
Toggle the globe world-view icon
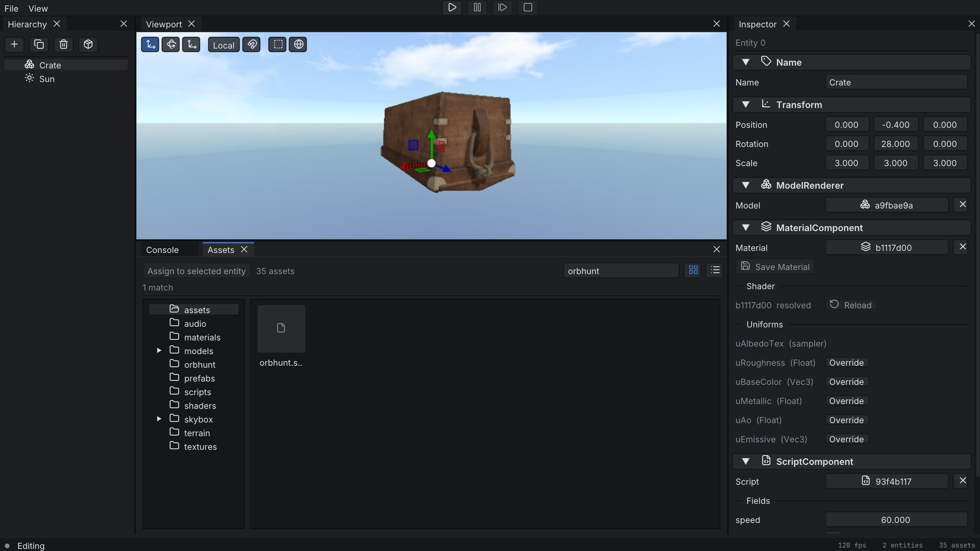tap(299, 44)
